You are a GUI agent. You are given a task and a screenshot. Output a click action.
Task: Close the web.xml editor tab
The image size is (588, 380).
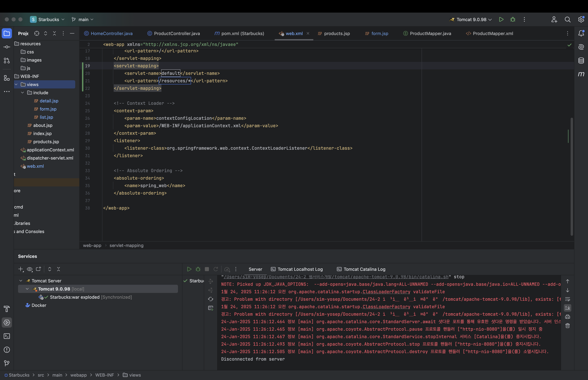click(308, 33)
